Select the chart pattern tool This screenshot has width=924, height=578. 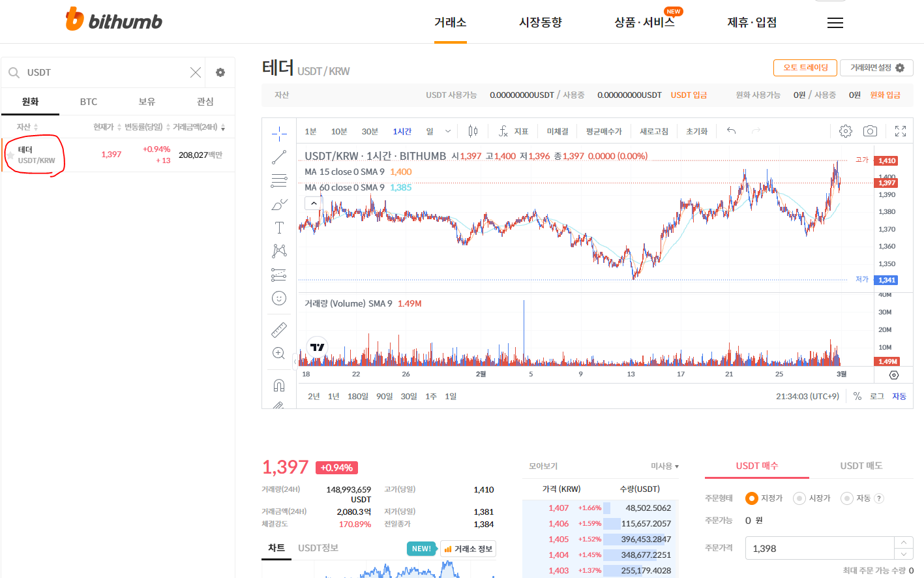point(279,251)
